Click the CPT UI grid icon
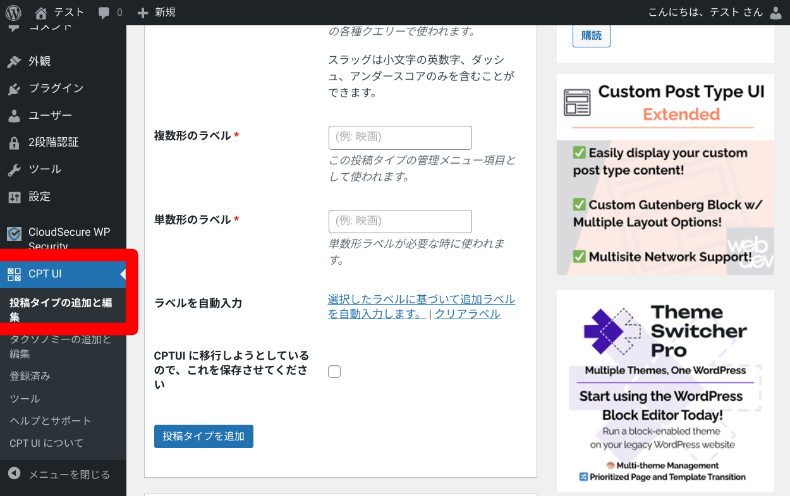Viewport: 790px width, 496px height. pyautogui.click(x=14, y=274)
